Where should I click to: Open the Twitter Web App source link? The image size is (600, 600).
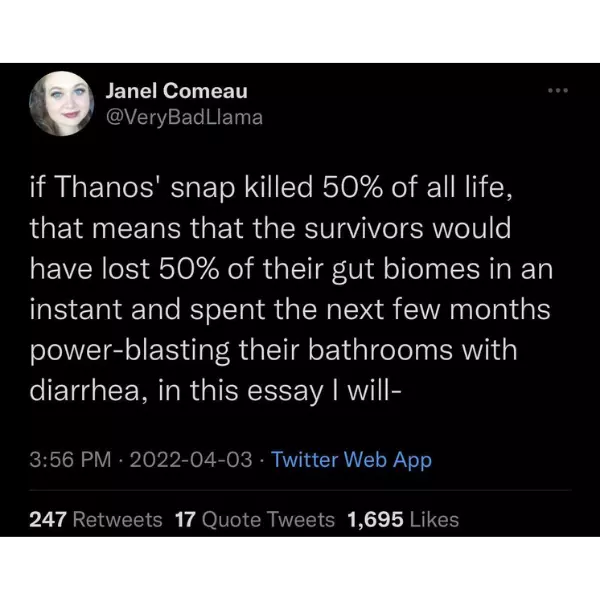tap(351, 460)
